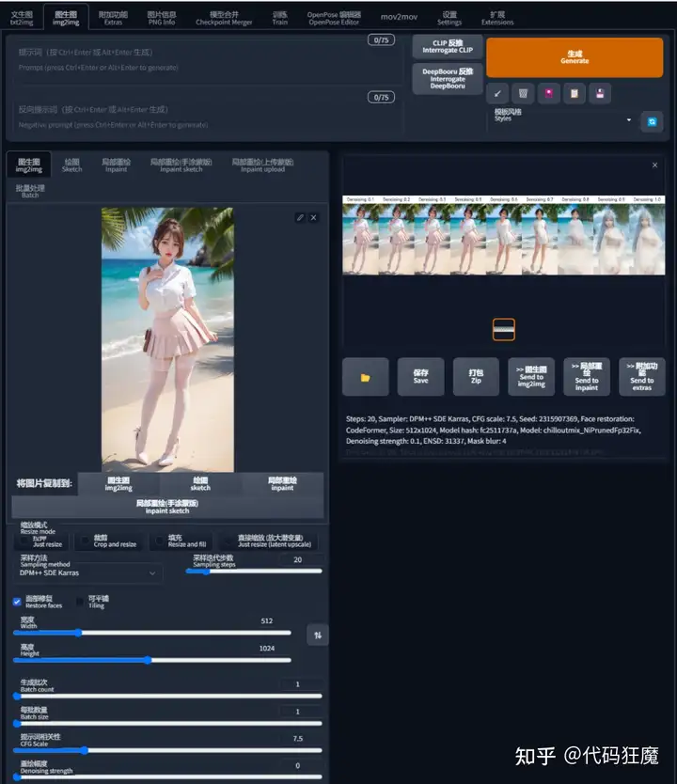Open the PNG Info tab
The height and width of the screenshot is (784, 677).
162,18
